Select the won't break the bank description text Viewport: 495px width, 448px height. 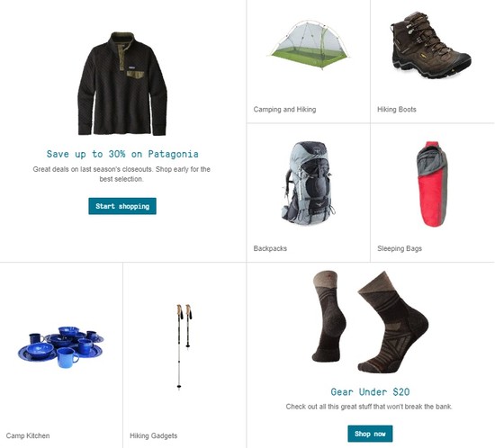(369, 407)
